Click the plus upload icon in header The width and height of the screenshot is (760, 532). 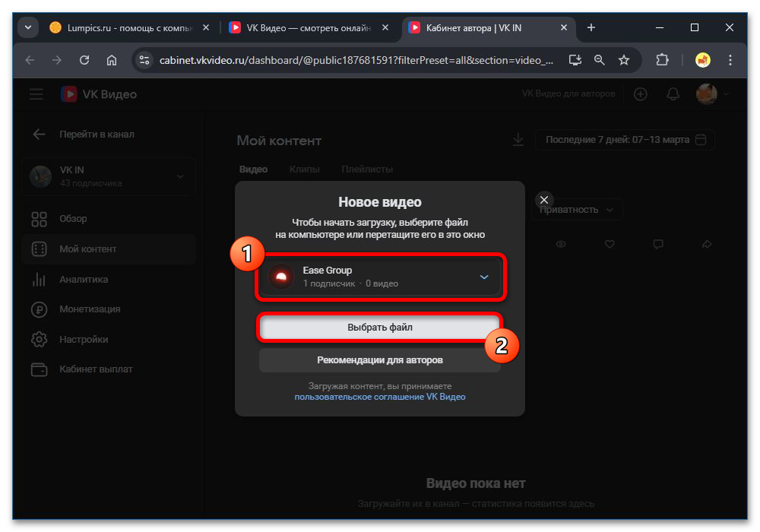(x=640, y=94)
